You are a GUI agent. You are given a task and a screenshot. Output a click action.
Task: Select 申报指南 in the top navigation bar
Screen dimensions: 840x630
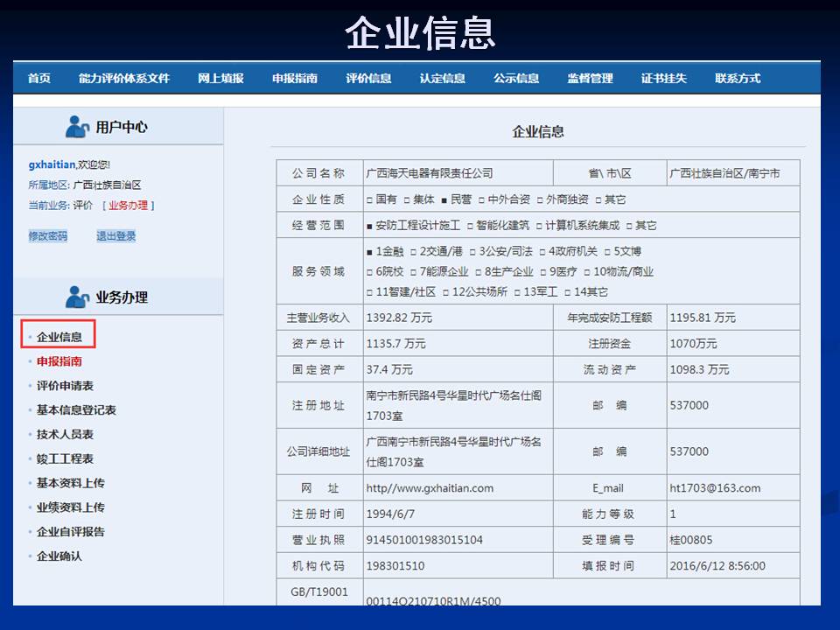295,78
